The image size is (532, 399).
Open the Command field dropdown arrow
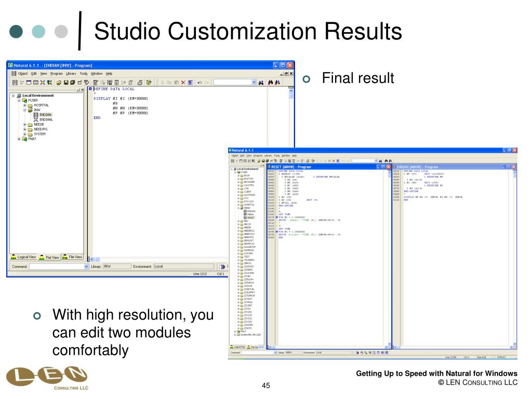click(x=86, y=267)
